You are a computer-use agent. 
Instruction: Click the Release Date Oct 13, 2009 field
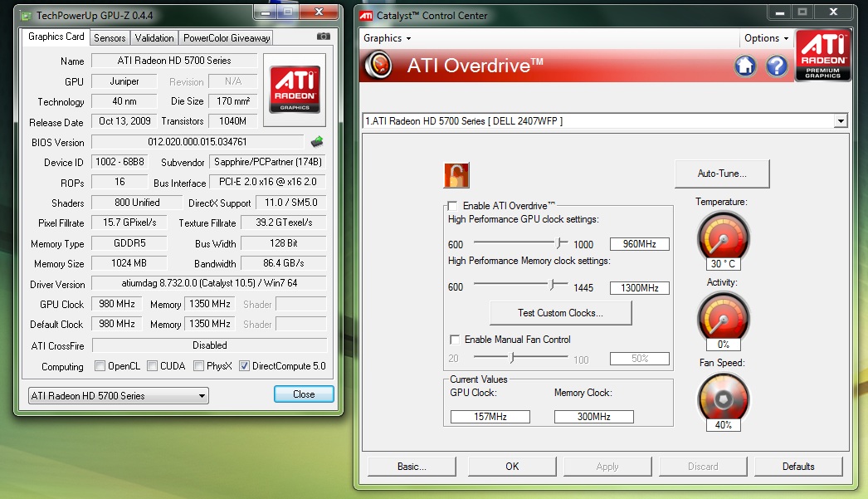point(124,120)
